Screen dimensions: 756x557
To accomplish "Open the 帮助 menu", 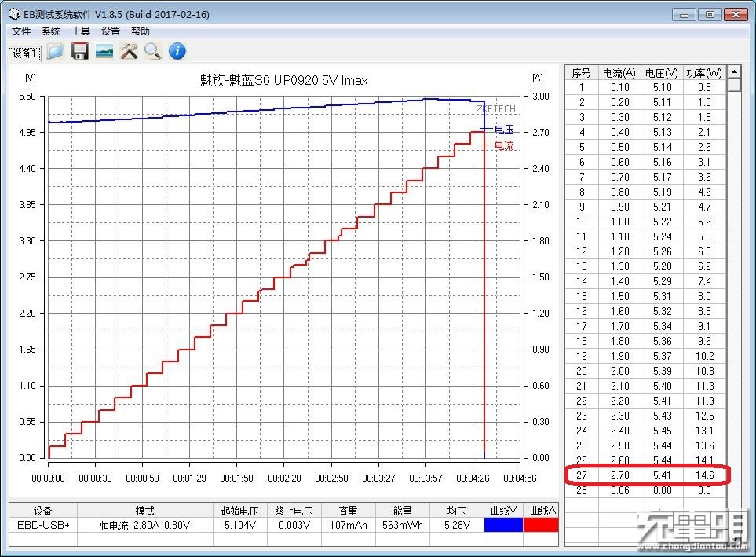I will coord(141,31).
